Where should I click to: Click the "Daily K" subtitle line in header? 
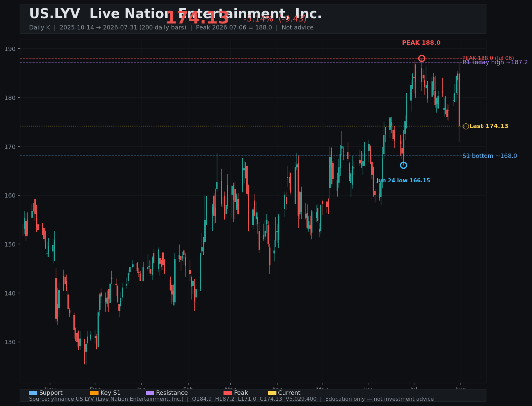click(x=171, y=27)
